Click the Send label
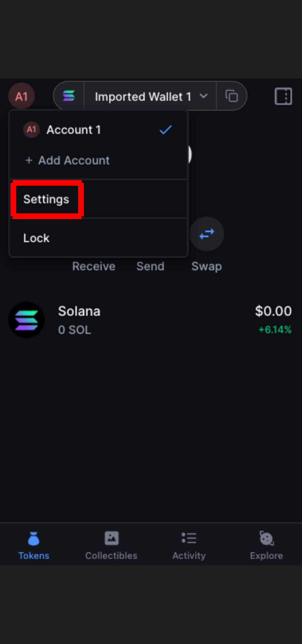 click(x=150, y=266)
